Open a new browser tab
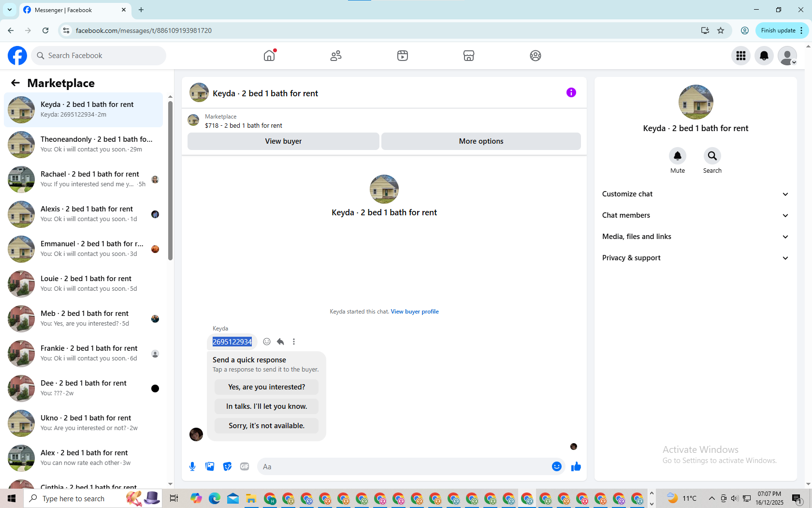812x508 pixels. pos(141,10)
